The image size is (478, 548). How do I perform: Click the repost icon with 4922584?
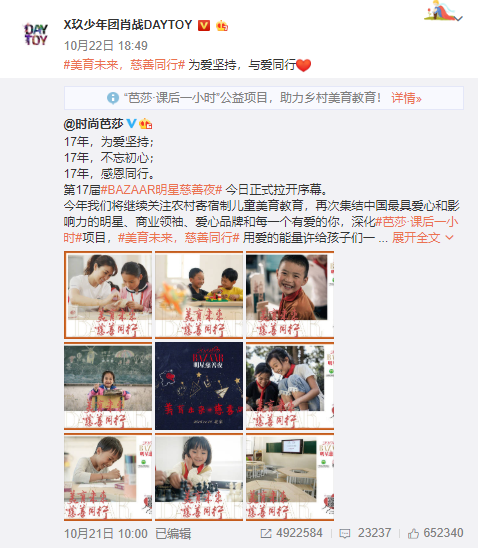pos(266,533)
